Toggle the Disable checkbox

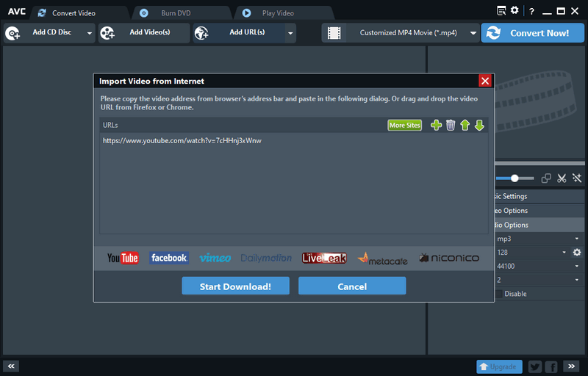499,294
